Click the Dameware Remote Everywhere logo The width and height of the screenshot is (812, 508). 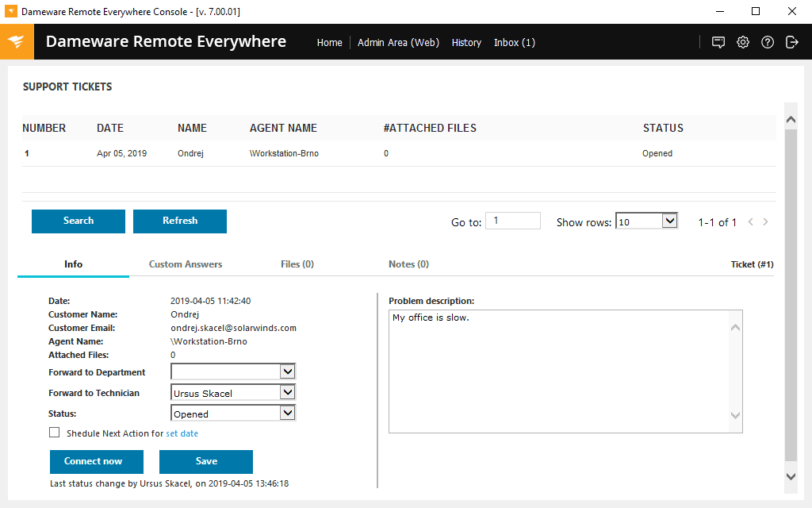click(x=17, y=41)
